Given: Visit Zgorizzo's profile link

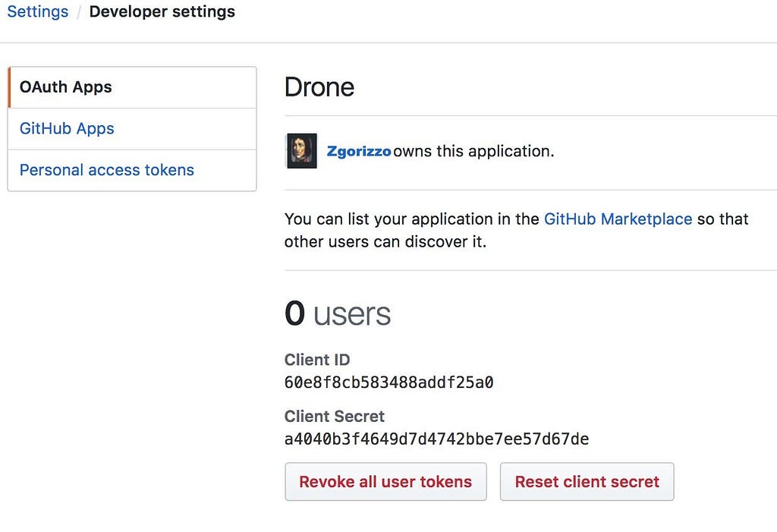Looking at the screenshot, I should click(359, 151).
